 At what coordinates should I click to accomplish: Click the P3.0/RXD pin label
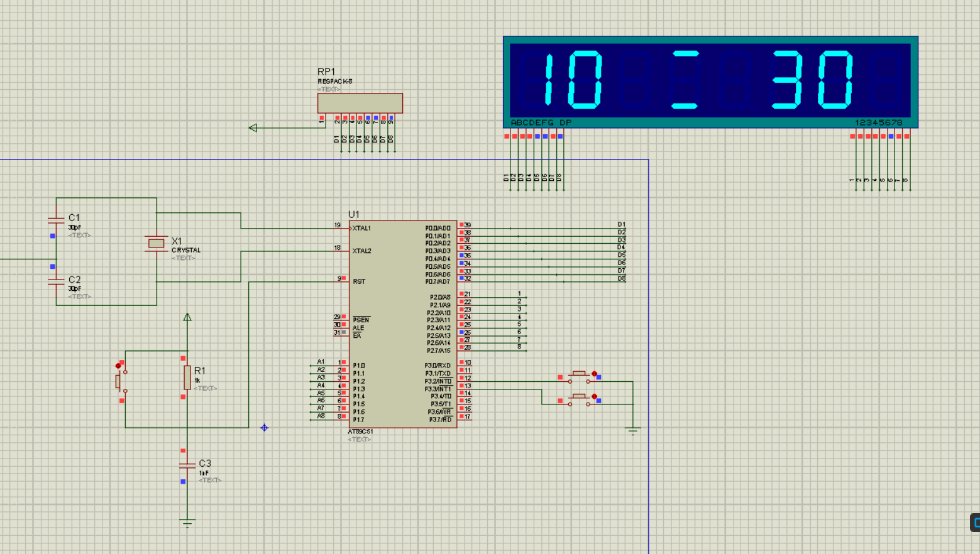438,366
